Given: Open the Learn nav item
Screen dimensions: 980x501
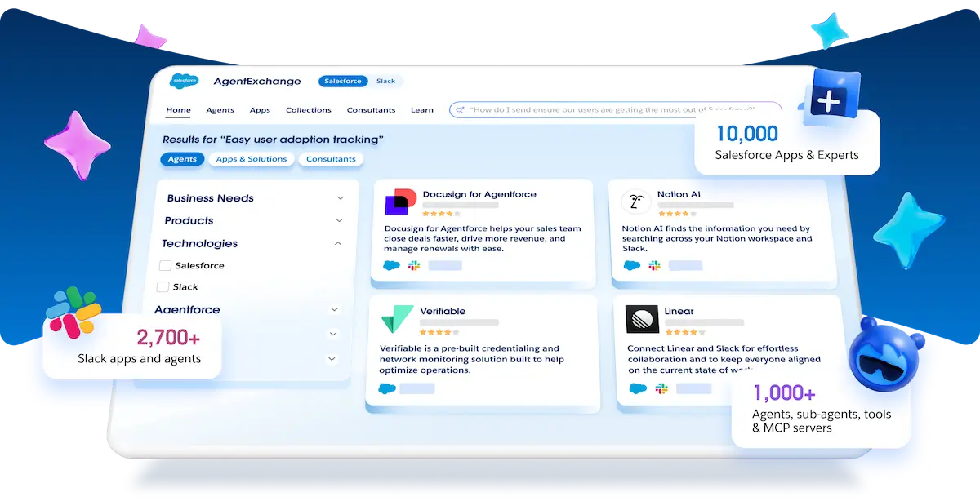Looking at the screenshot, I should coord(422,110).
